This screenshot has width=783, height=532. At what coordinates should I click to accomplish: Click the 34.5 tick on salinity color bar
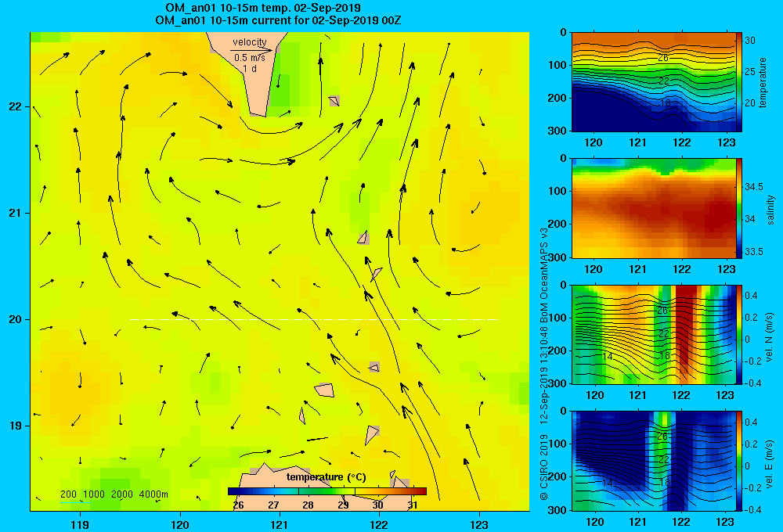[x=753, y=187]
